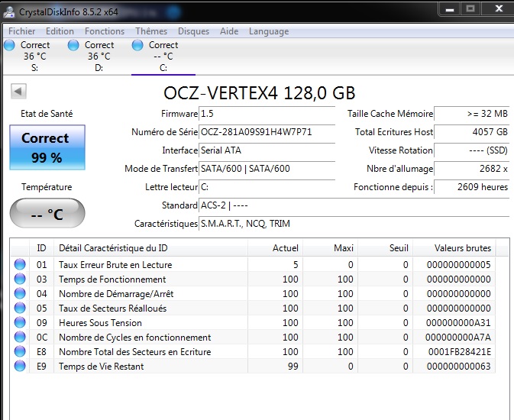Click the transfer mode field SATA/600 | SATA/600
Image resolution: width=514 pixels, height=420 pixels.
pyautogui.click(x=267, y=169)
